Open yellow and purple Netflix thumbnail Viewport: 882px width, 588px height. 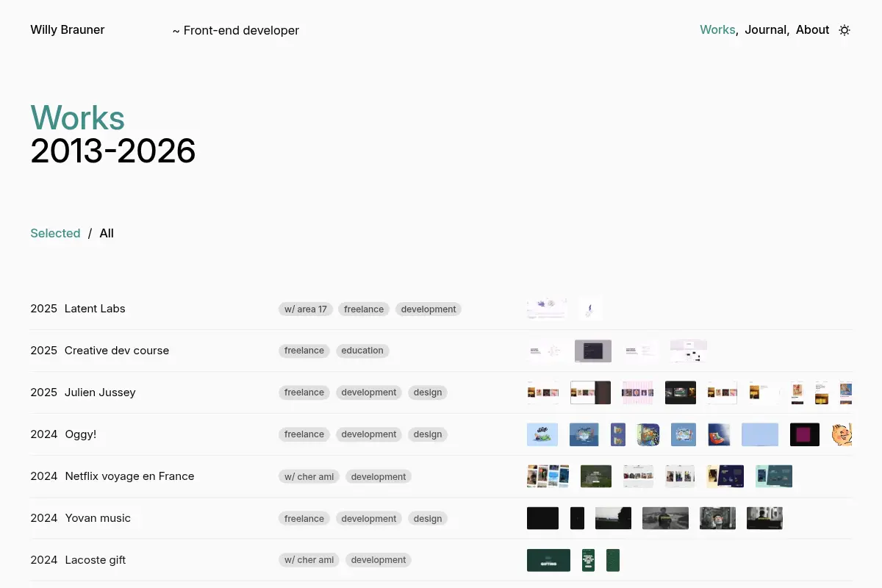725,476
